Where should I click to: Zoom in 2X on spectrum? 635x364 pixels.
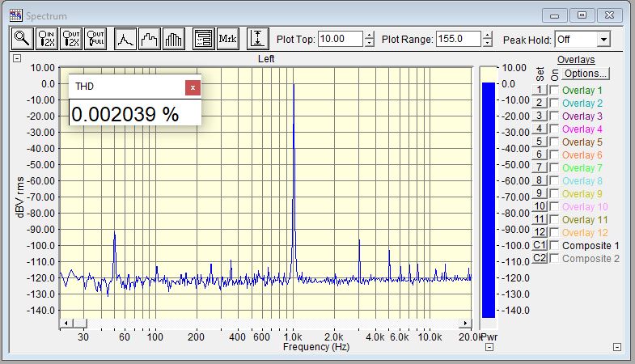46,39
